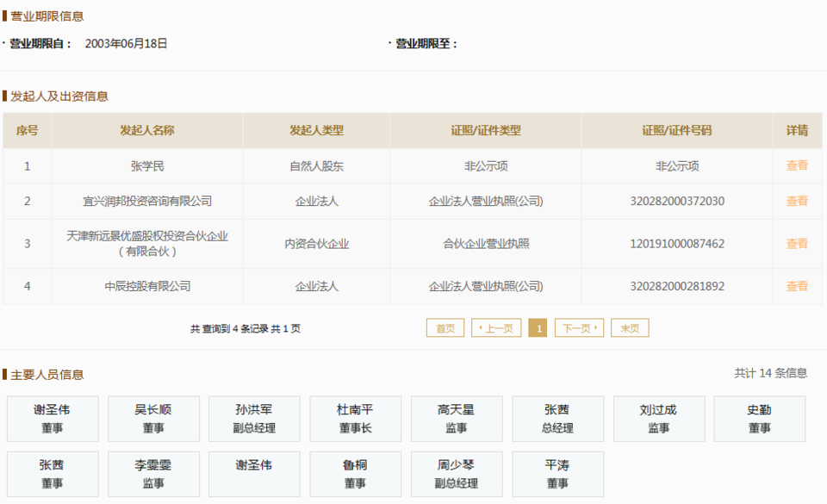Select the 张学民 name cell
This screenshot has width=827, height=504.
click(x=147, y=166)
